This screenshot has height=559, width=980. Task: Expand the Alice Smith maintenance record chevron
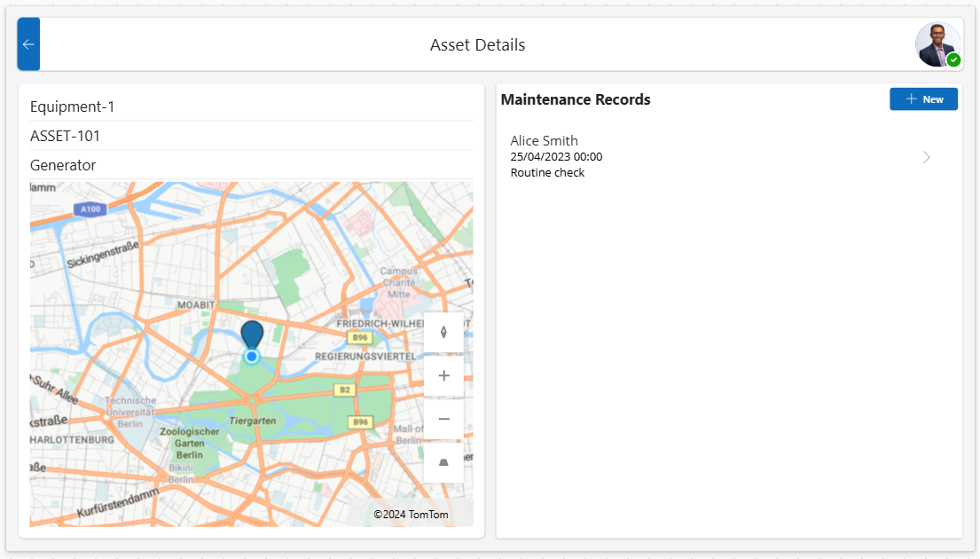click(x=926, y=156)
